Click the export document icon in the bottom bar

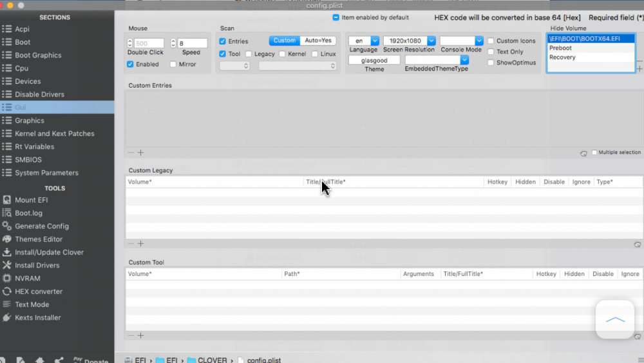tap(20, 360)
